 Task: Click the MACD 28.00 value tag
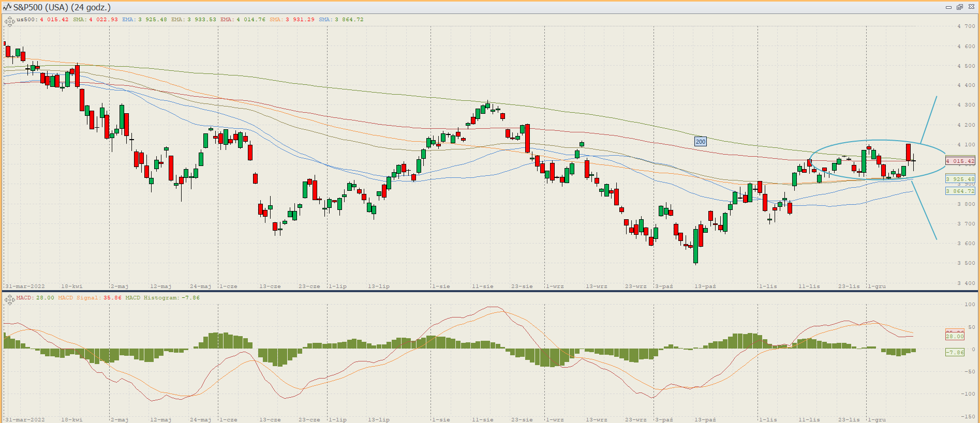pyautogui.click(x=955, y=336)
